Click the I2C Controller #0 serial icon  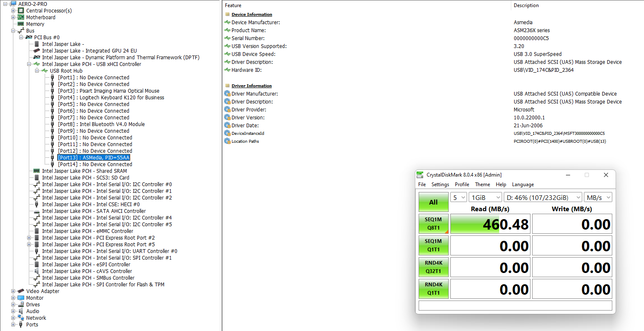pyautogui.click(x=37, y=184)
